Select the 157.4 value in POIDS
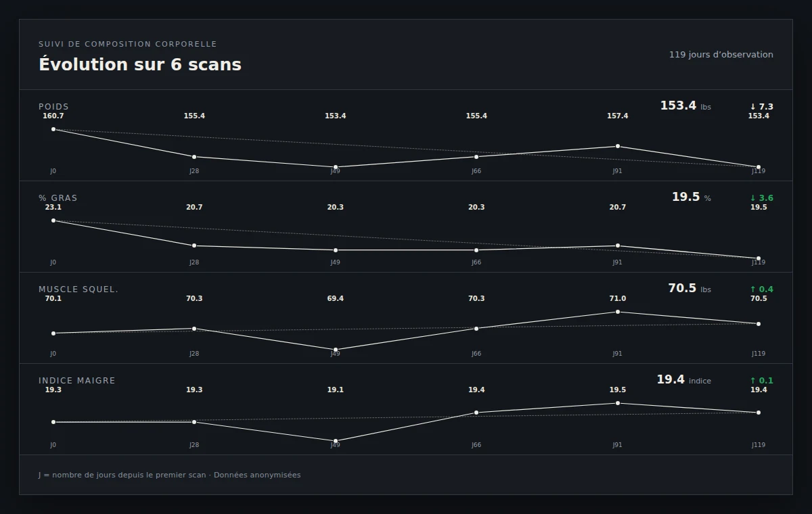812x514 pixels. (x=618, y=116)
